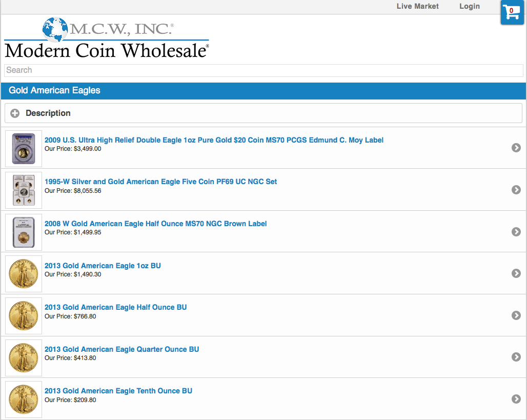Click thumbnail of 2013 Eagle 1oz BU coin
The image size is (527, 420).
click(24, 274)
